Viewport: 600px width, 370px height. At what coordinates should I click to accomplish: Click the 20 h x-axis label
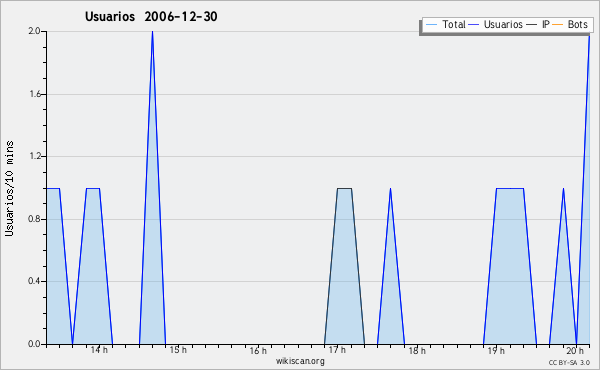(575, 350)
